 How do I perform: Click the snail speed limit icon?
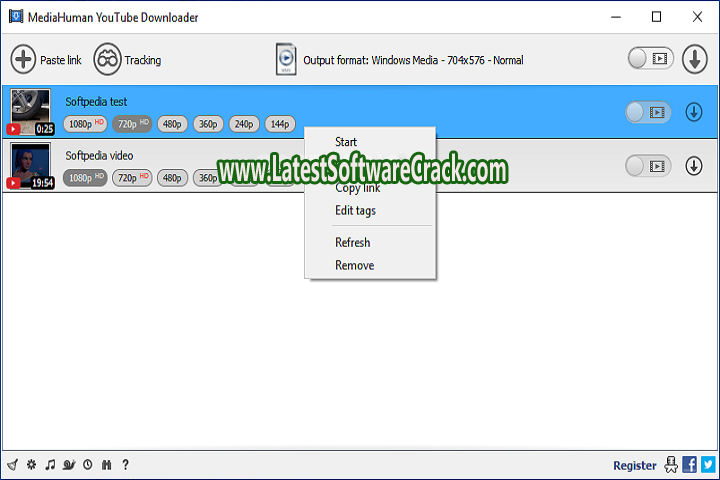click(x=69, y=465)
